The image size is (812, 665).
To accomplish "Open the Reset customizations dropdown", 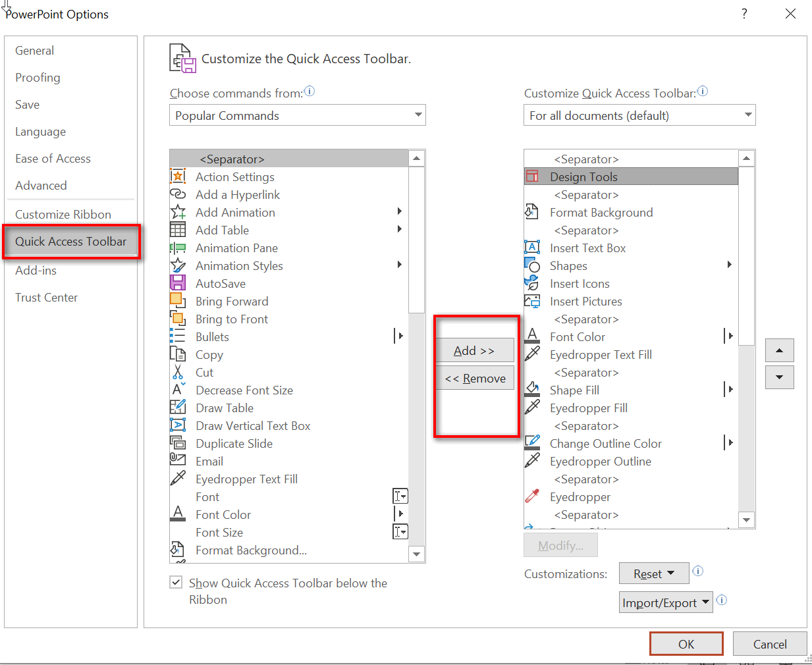I will pos(654,573).
